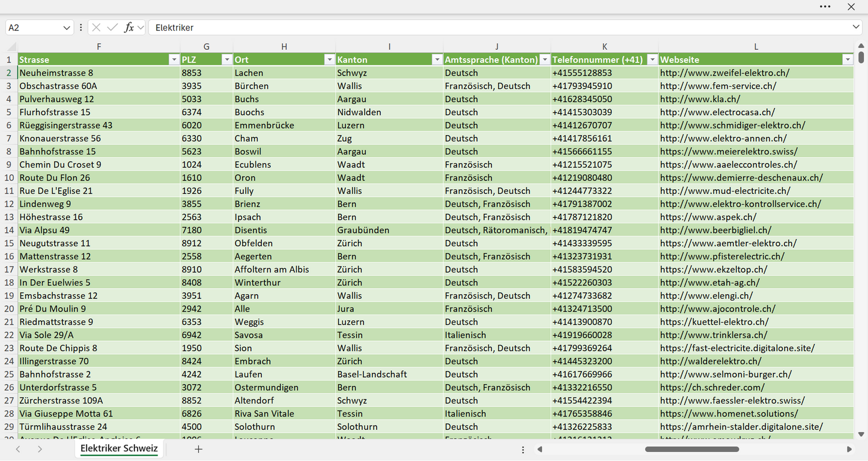
Task: Open Strasse column filter dropdown
Action: 174,59
